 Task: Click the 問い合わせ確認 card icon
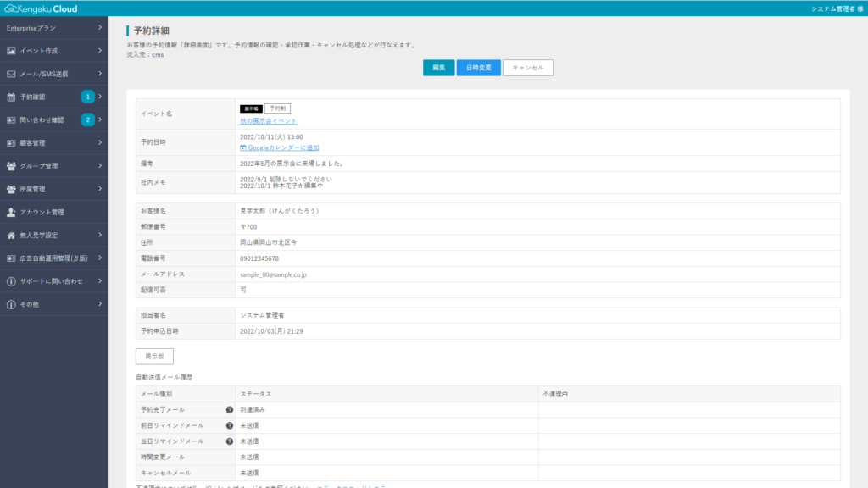11,120
